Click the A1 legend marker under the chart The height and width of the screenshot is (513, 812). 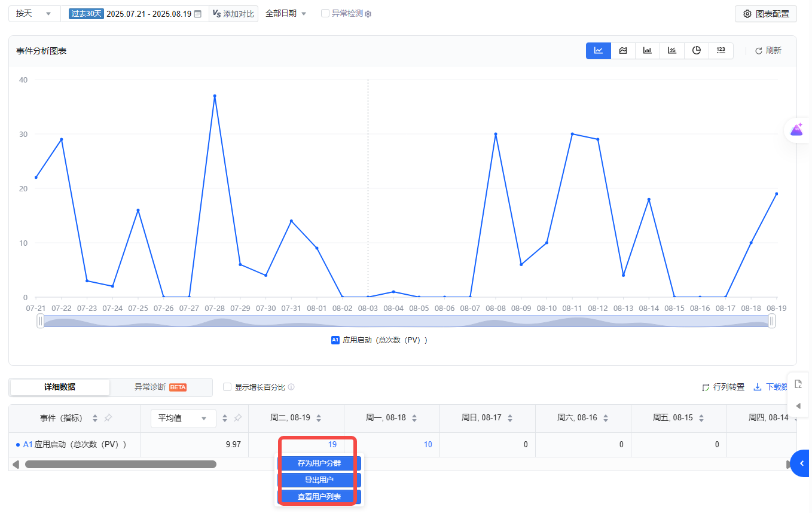tap(335, 340)
